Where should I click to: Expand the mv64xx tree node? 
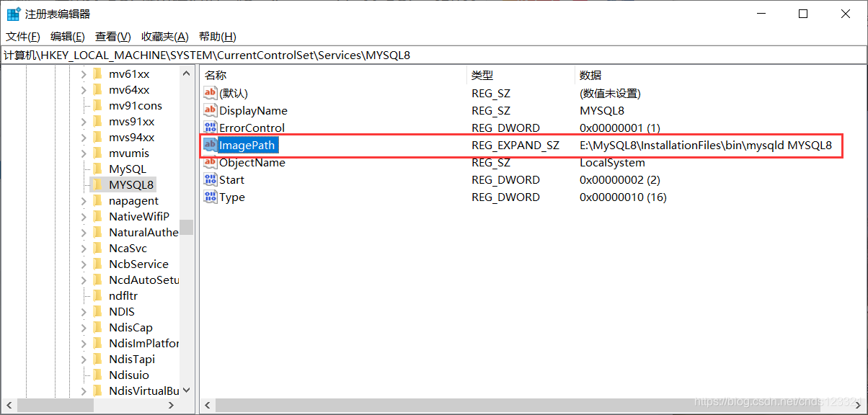tap(84, 89)
